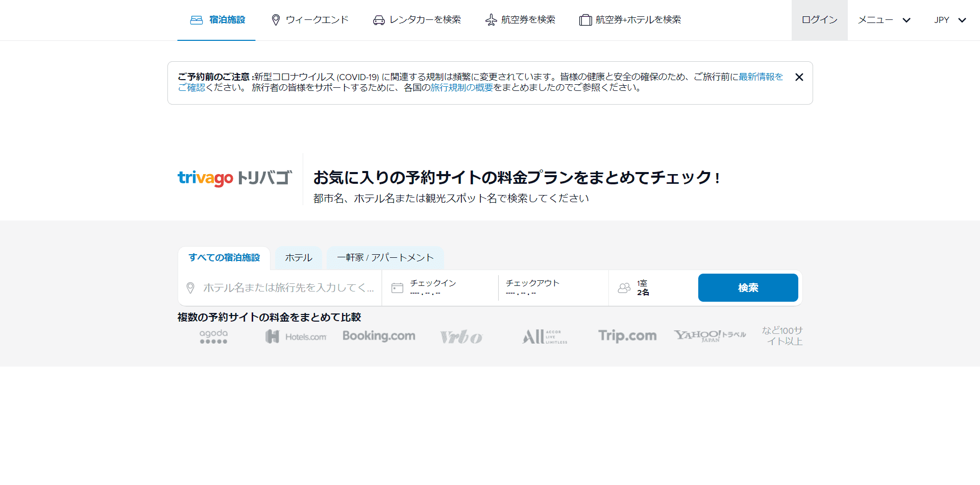The height and width of the screenshot is (485, 980).
Task: Open the 旅行規制の概要 link
Action: 462,87
